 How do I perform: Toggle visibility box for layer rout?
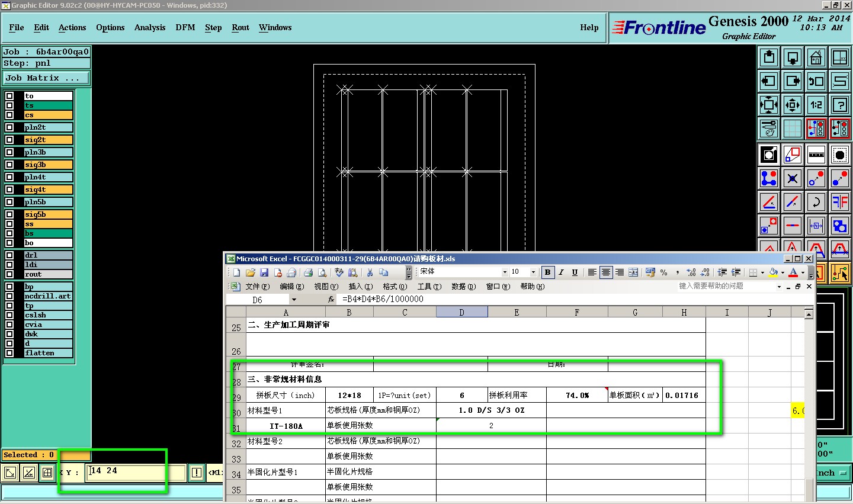coord(9,274)
